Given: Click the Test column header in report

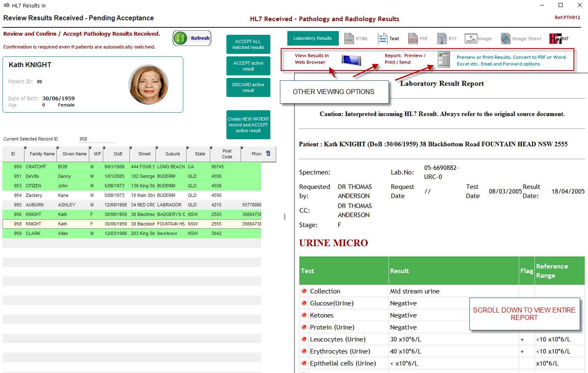Looking at the screenshot, I should (344, 271).
